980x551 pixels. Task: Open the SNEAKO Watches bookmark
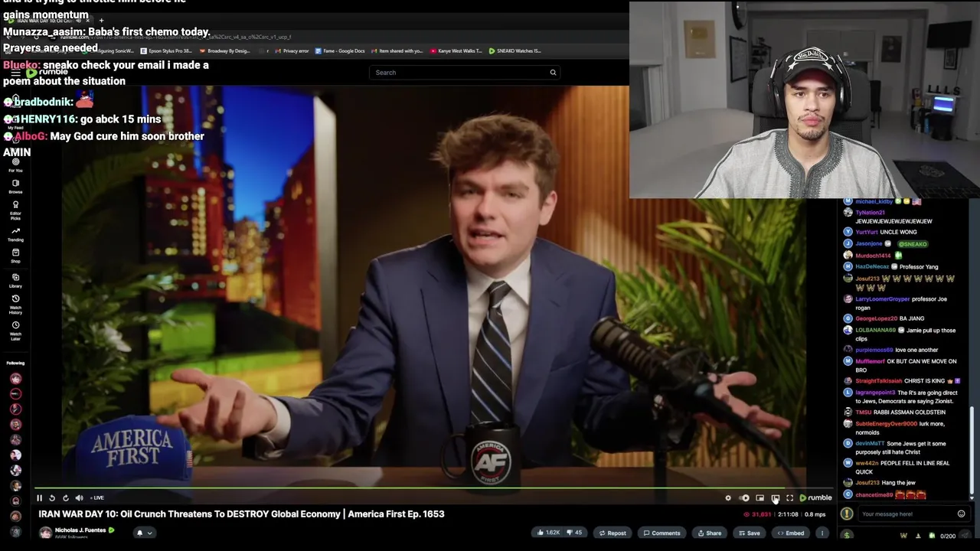pyautogui.click(x=515, y=51)
